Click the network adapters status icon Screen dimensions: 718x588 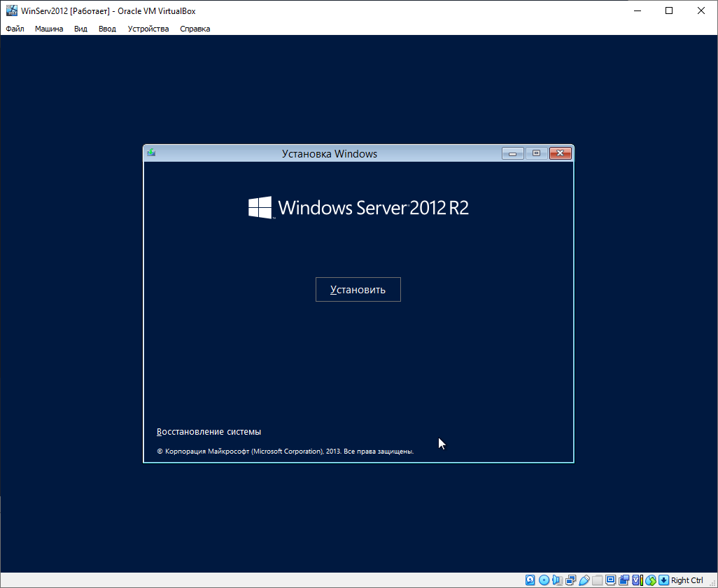pos(570,580)
